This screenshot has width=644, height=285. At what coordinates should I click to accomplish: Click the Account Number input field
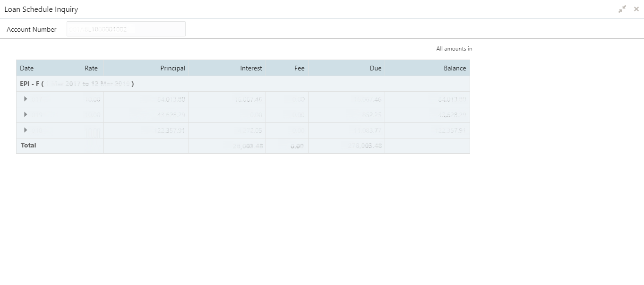[126, 29]
